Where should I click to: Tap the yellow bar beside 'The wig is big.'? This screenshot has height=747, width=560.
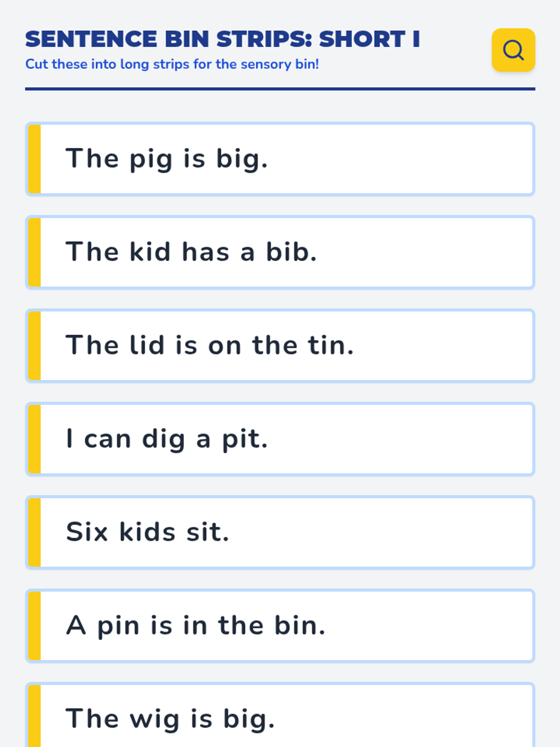click(35, 717)
